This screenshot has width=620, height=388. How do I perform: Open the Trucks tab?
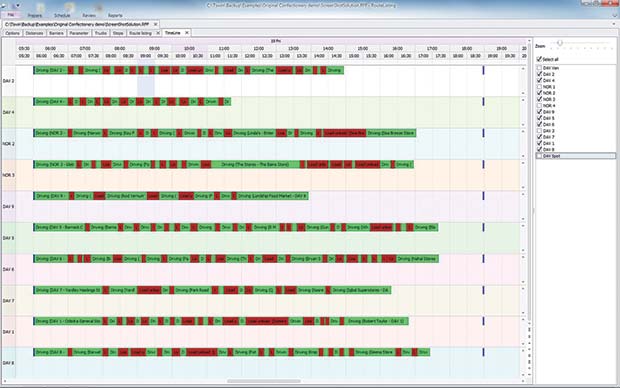tap(101, 33)
